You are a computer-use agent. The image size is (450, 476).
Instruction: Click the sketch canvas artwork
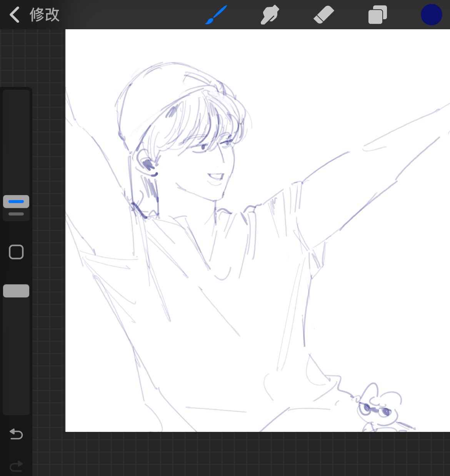click(258, 230)
